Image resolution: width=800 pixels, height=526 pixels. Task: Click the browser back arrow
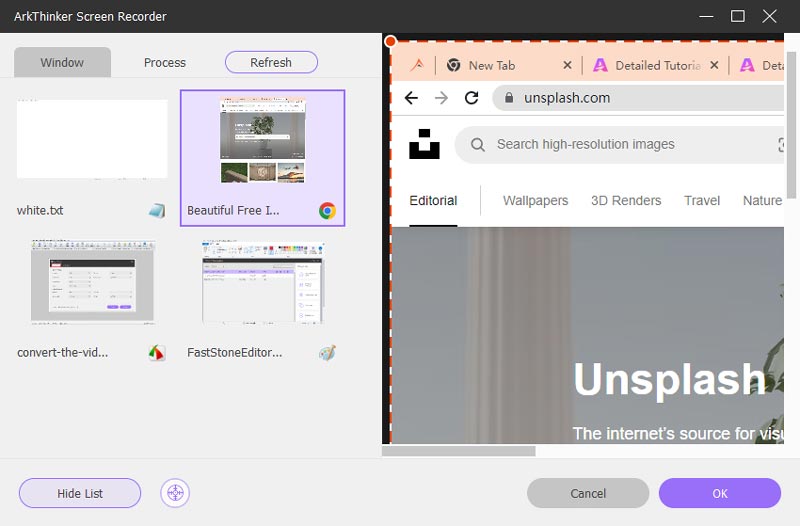pos(411,97)
